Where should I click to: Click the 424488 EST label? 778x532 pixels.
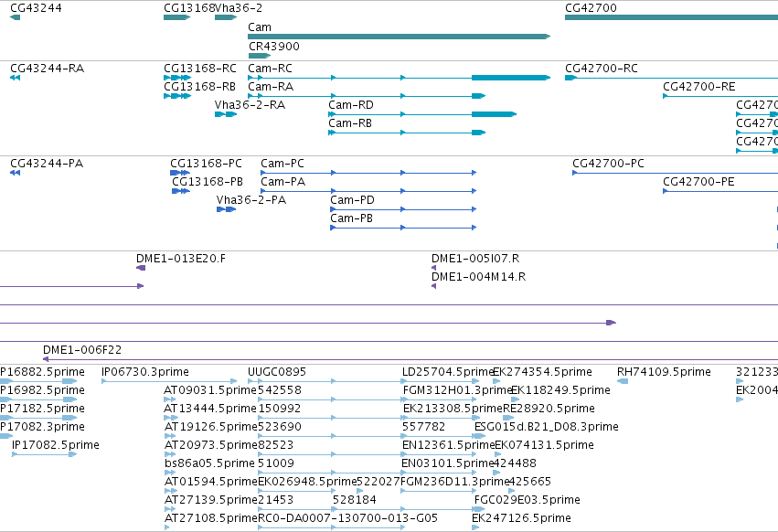515,463
